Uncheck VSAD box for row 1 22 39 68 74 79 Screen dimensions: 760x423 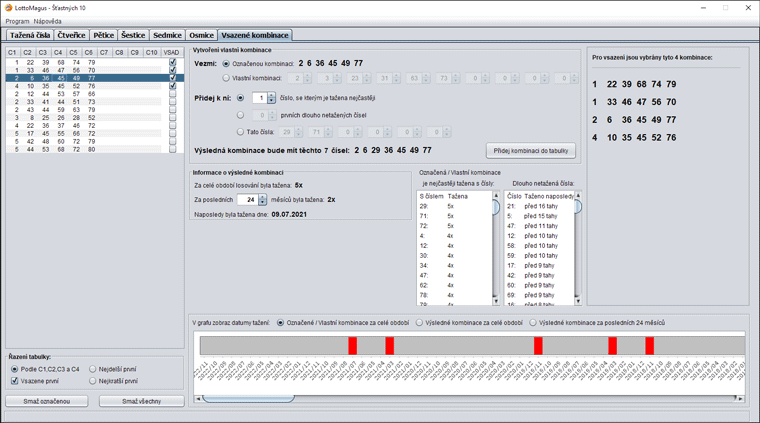172,62
